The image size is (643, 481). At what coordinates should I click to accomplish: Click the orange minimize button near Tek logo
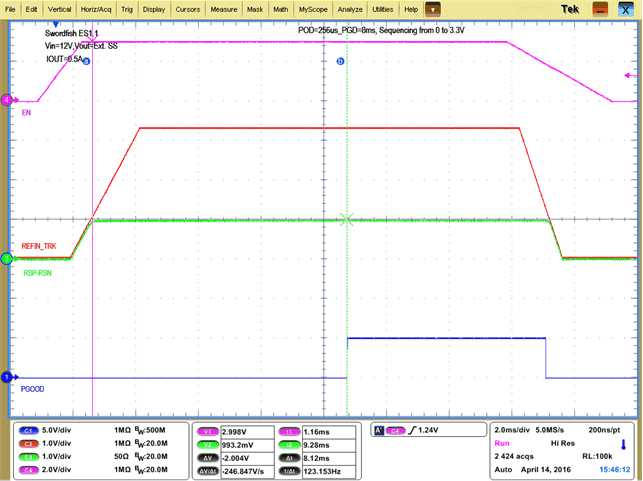600,9
